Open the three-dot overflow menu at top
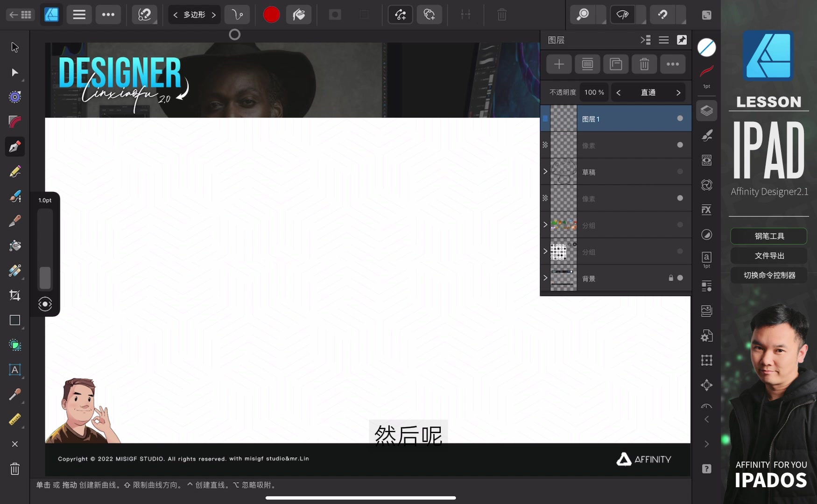Viewport: 817px width, 504px height. [108, 14]
